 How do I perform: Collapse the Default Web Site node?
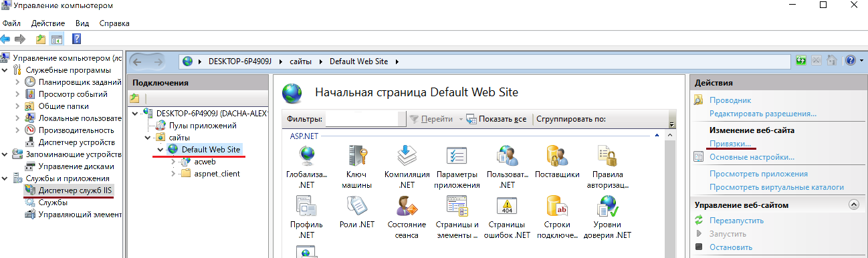tap(160, 149)
